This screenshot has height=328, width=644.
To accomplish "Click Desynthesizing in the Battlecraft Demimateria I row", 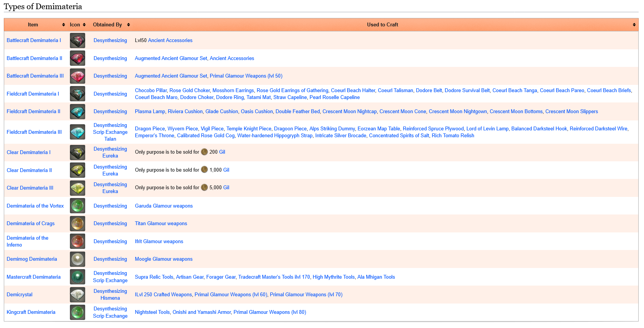I will tap(110, 41).
